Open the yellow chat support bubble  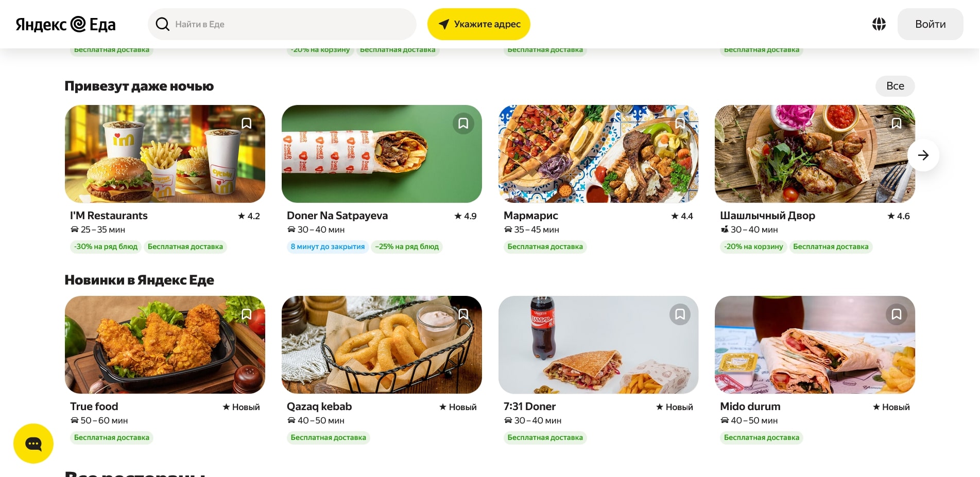pos(33,444)
